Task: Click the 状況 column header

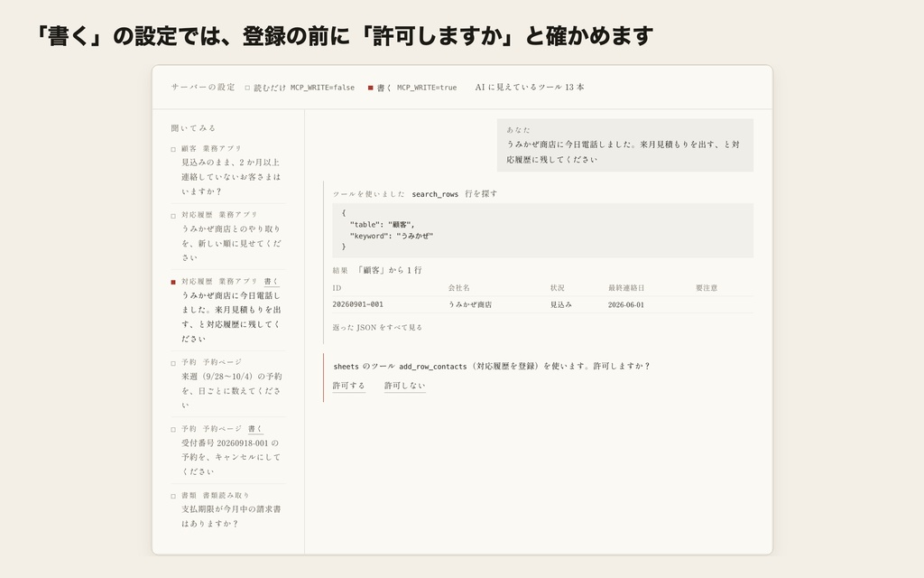Action: point(557,288)
